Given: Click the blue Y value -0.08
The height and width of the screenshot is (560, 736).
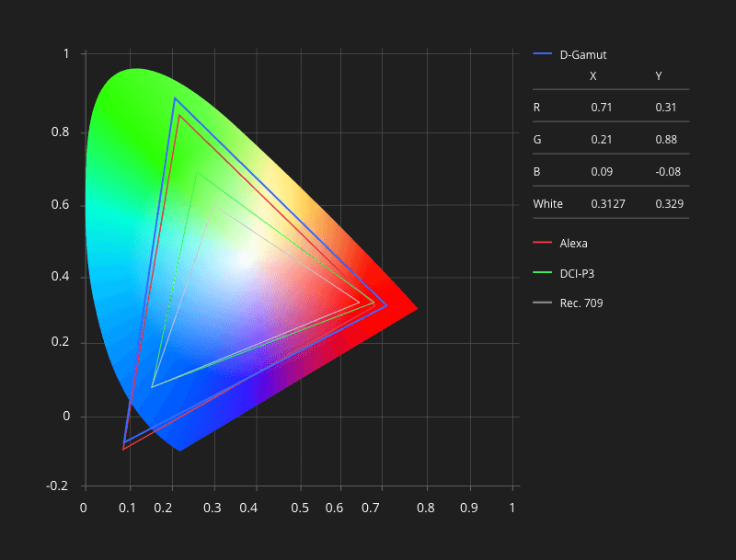Looking at the screenshot, I should pyautogui.click(x=668, y=172).
